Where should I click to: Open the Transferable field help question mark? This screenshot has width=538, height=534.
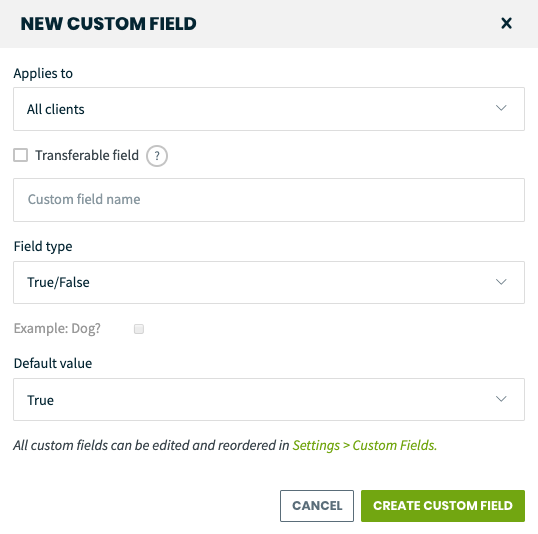[157, 156]
